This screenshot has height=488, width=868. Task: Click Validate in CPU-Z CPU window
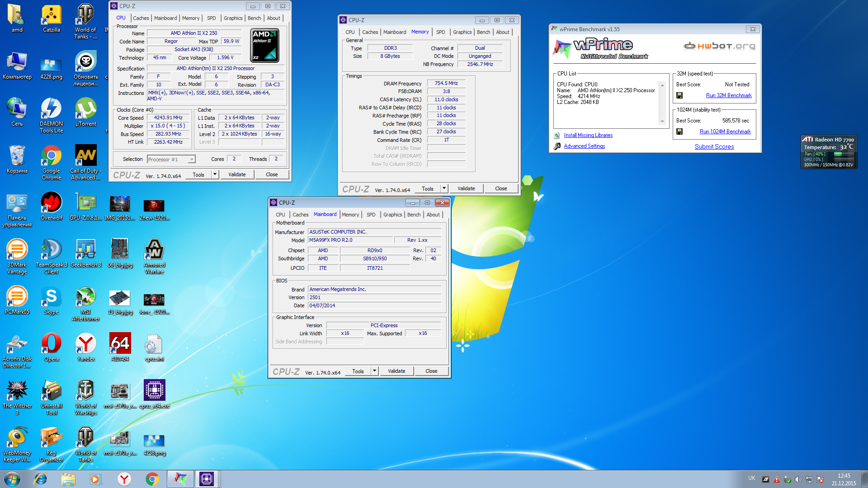[237, 174]
